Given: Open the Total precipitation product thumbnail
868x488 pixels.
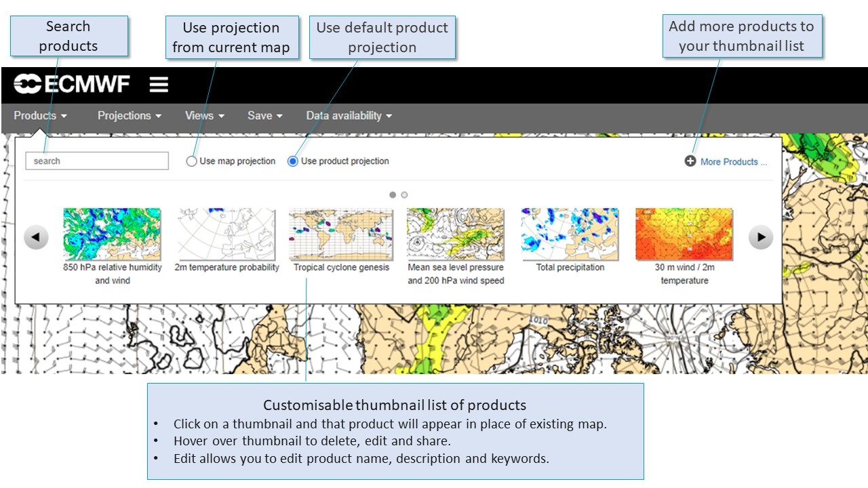Looking at the screenshot, I should tap(570, 232).
